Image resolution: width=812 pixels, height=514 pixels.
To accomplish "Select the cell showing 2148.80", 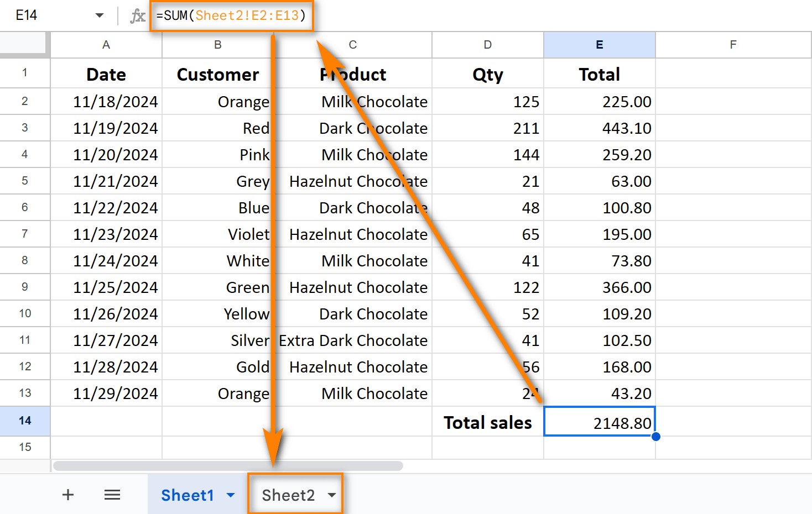I will click(x=600, y=421).
